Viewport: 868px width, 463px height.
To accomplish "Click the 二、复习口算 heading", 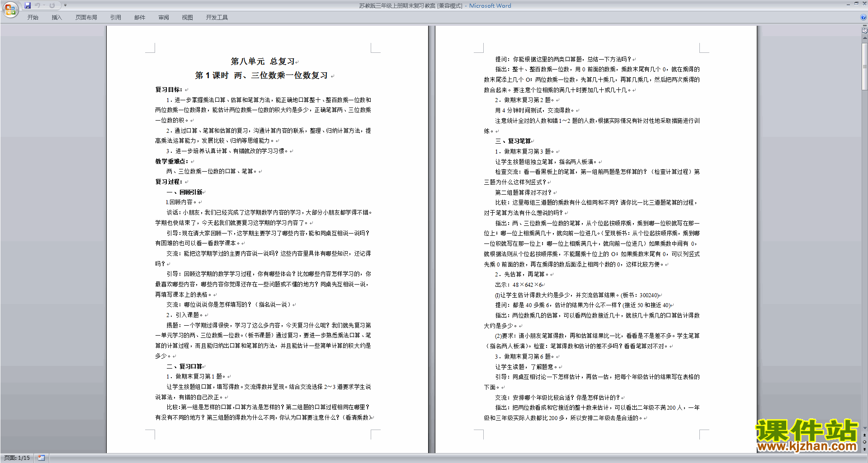I will (x=184, y=366).
